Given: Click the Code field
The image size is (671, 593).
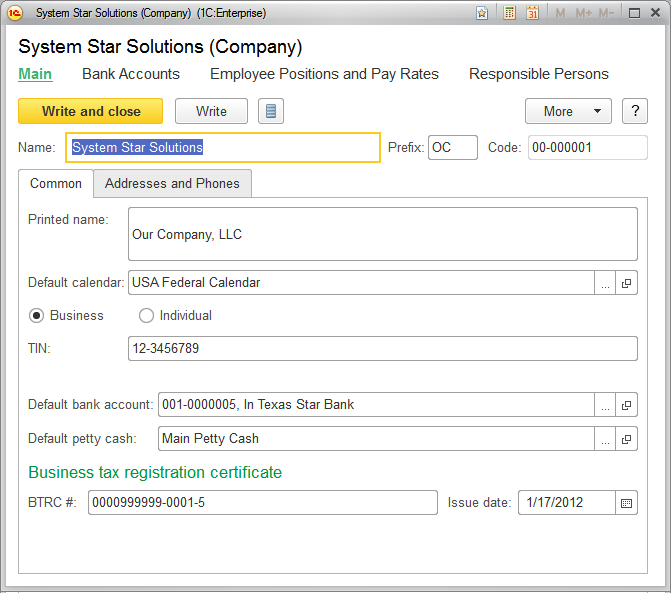Looking at the screenshot, I should (x=588, y=148).
